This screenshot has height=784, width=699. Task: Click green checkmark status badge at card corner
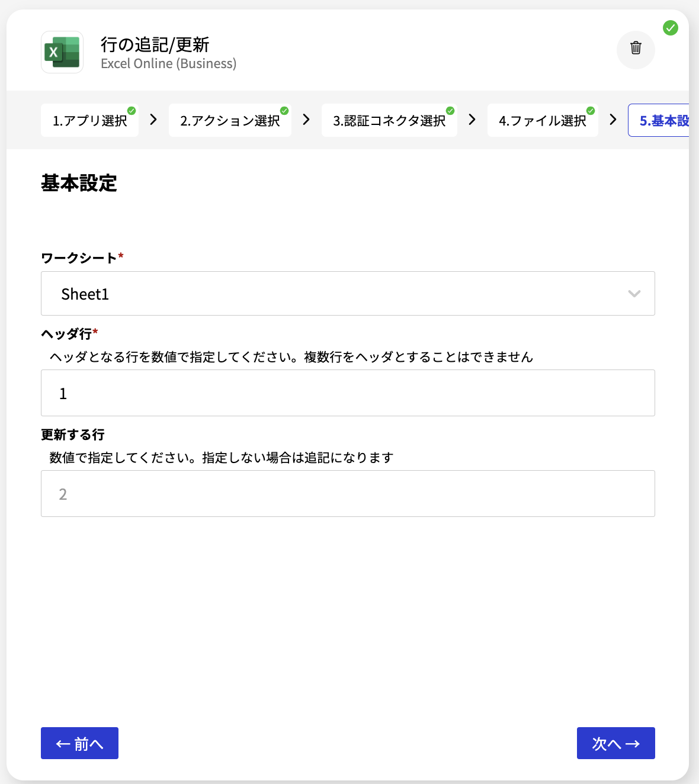pyautogui.click(x=671, y=28)
